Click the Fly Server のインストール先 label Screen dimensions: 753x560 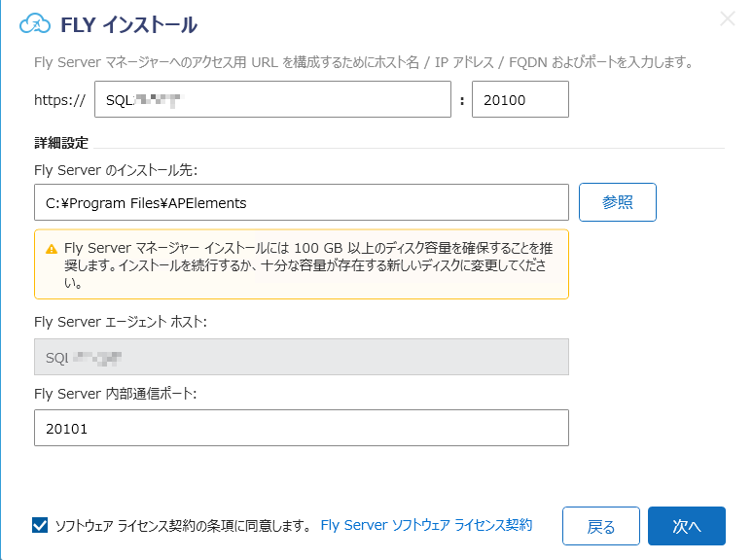click(116, 170)
